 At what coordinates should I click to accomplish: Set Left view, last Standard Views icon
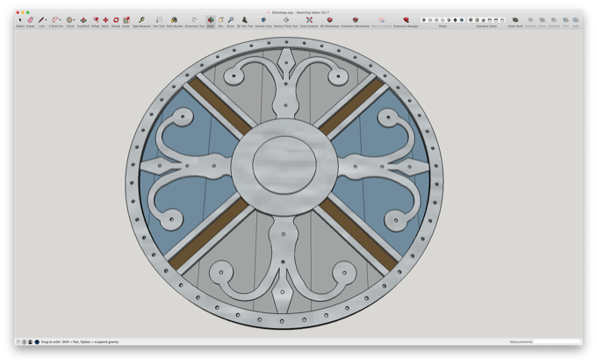click(502, 20)
